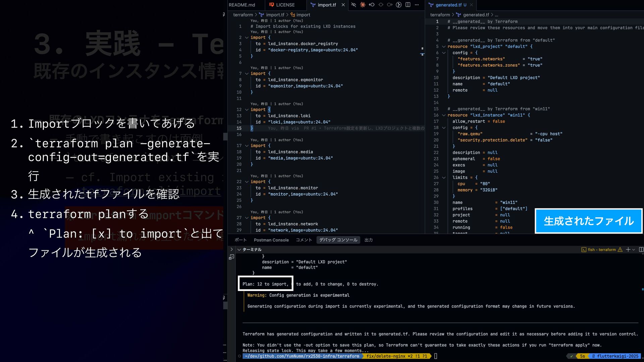644x362 pixels.
Task: Open the ポート panel tab
Action: tap(240, 240)
